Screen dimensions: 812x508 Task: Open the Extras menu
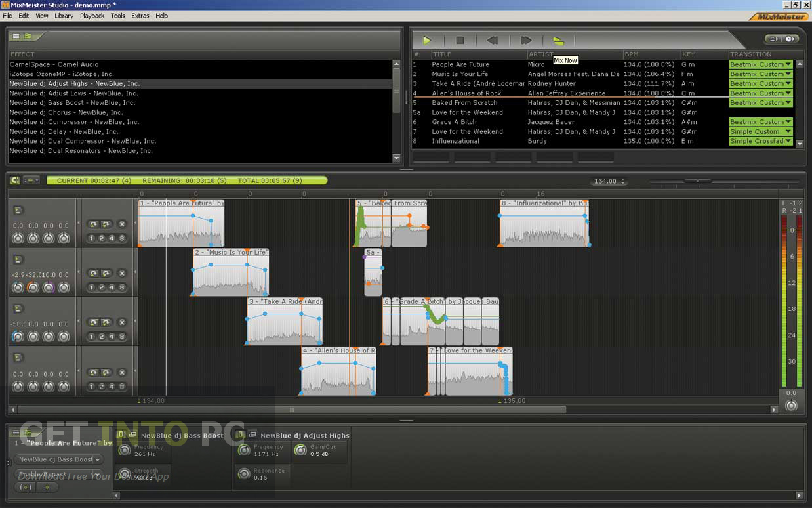[140, 16]
